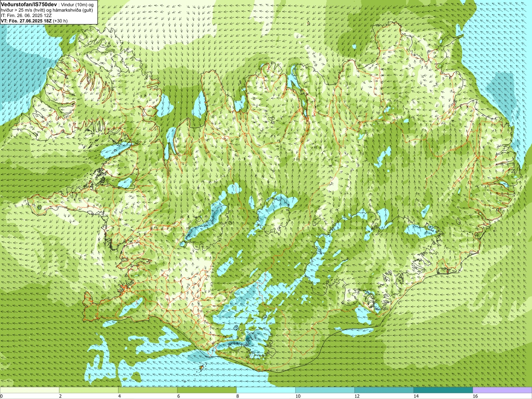532x399 pixels.
Task: Click the 'IT: Fim. 26. 06. 2025 12Z' line
Action: (26, 16)
